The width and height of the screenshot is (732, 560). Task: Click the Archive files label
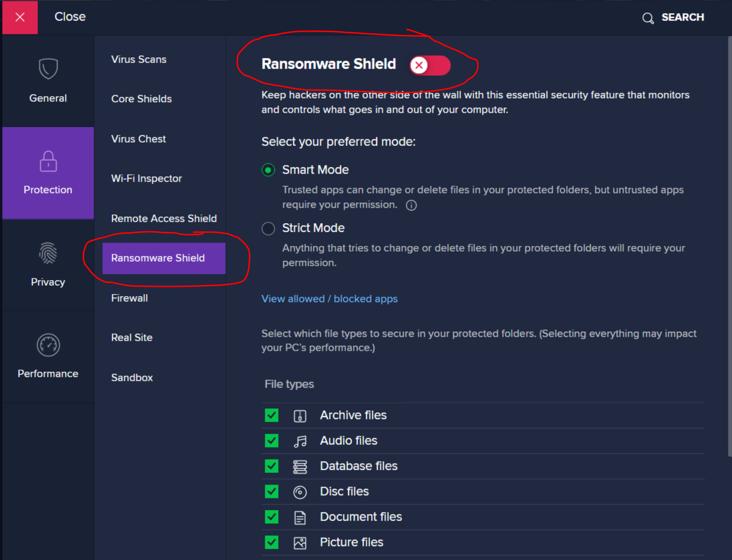353,415
